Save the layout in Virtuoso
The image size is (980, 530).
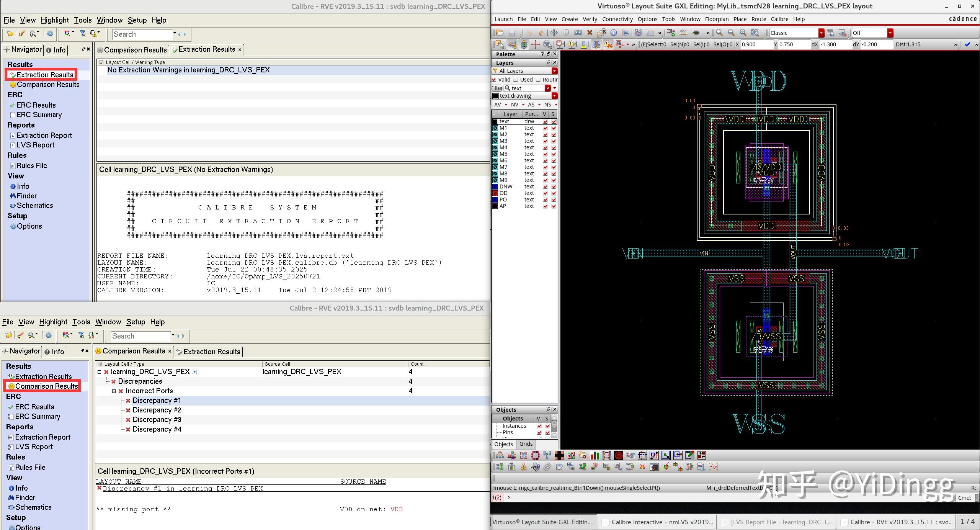[x=512, y=33]
